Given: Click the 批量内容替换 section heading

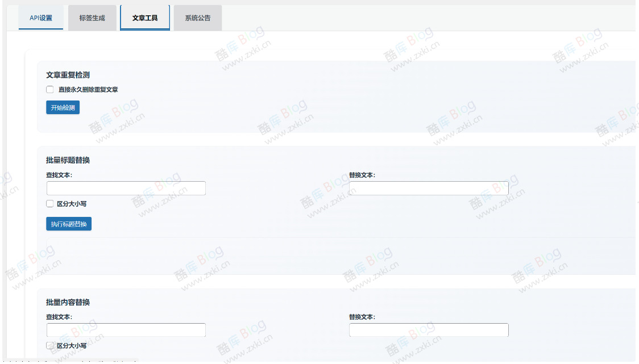Looking at the screenshot, I should click(69, 302).
